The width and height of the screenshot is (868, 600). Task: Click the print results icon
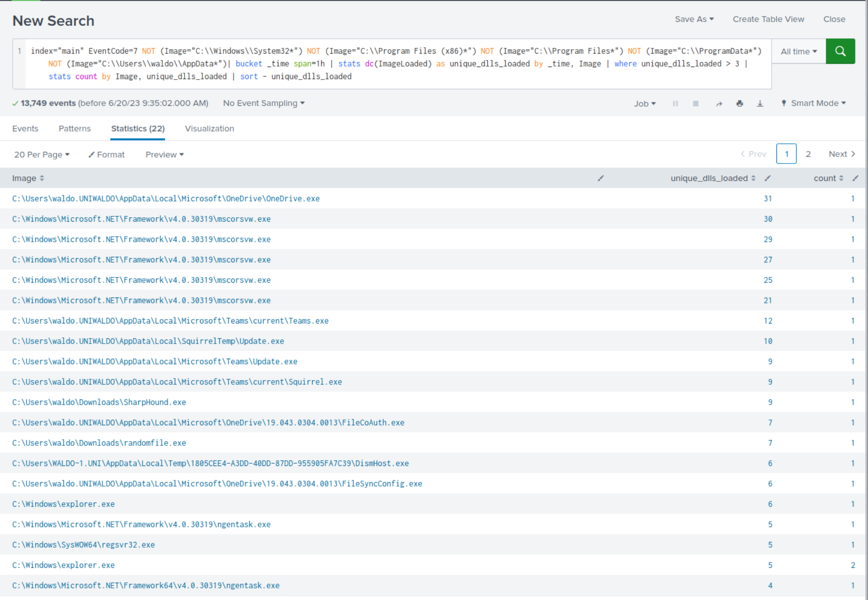pyautogui.click(x=739, y=104)
